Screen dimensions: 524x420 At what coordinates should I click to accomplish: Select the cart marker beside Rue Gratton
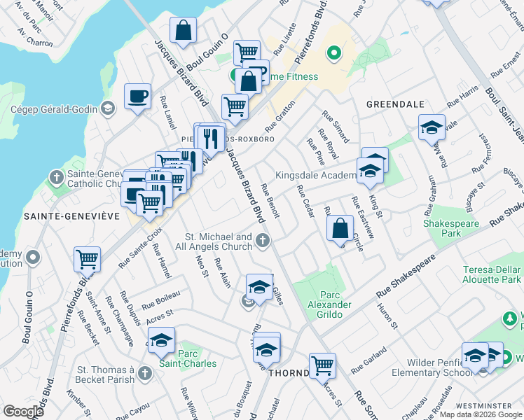coord(235,107)
